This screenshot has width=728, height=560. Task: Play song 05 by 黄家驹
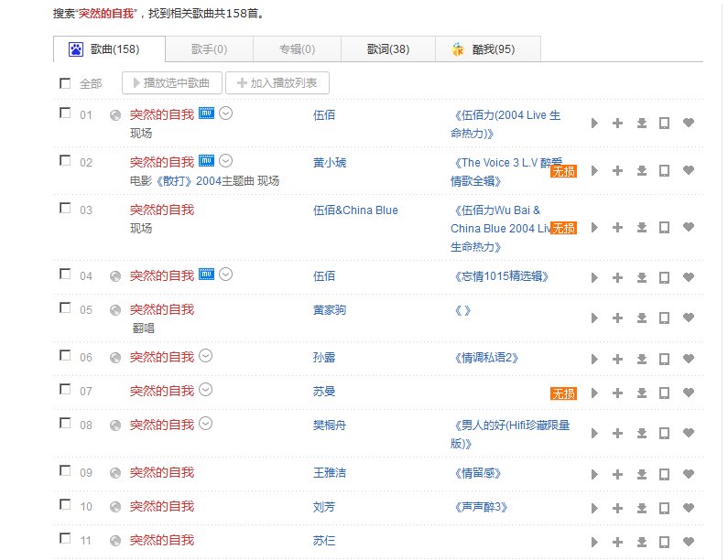click(x=594, y=318)
